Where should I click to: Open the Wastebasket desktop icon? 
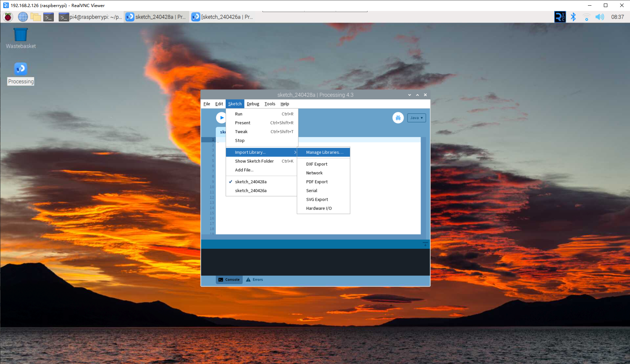coord(21,38)
